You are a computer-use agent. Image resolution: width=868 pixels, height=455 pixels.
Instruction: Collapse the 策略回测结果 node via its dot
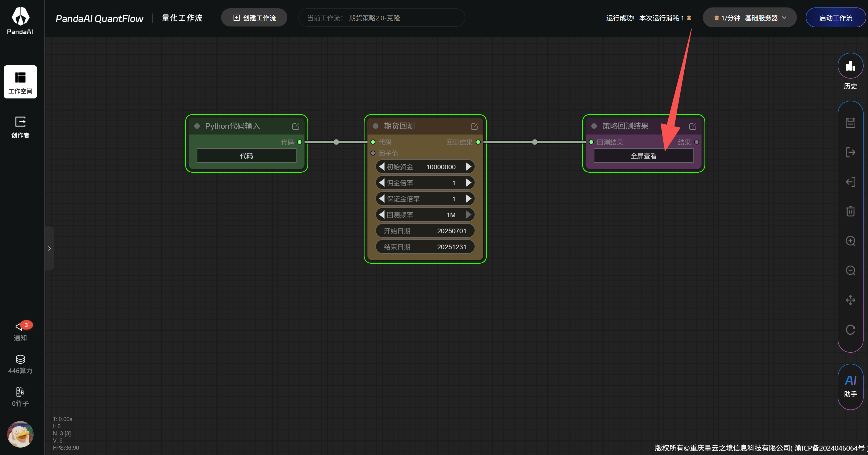point(594,126)
